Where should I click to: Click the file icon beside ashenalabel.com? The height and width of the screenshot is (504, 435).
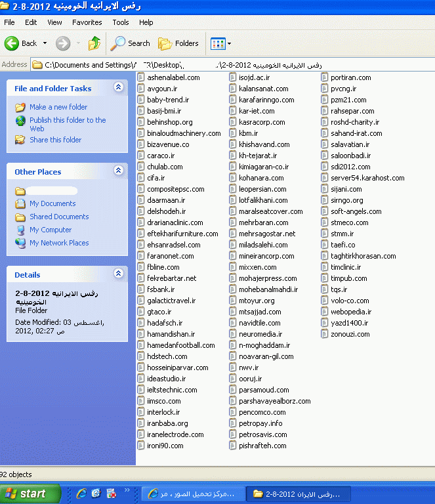(140, 77)
